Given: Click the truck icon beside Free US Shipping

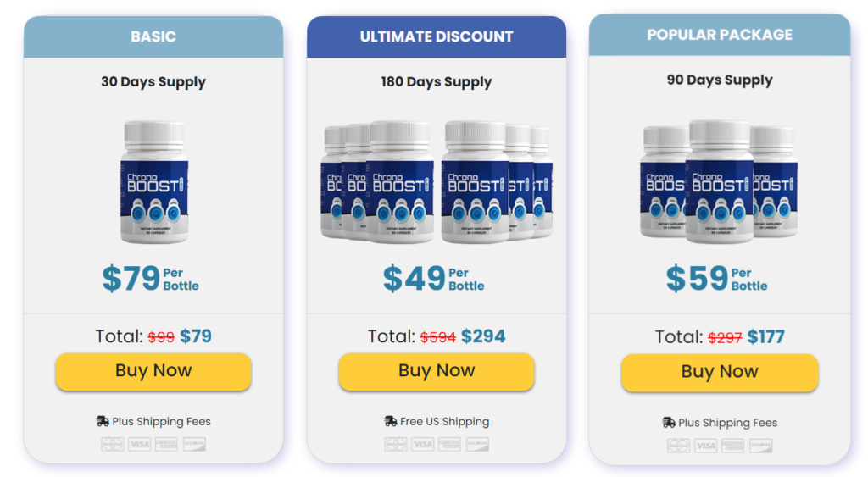Looking at the screenshot, I should point(391,421).
